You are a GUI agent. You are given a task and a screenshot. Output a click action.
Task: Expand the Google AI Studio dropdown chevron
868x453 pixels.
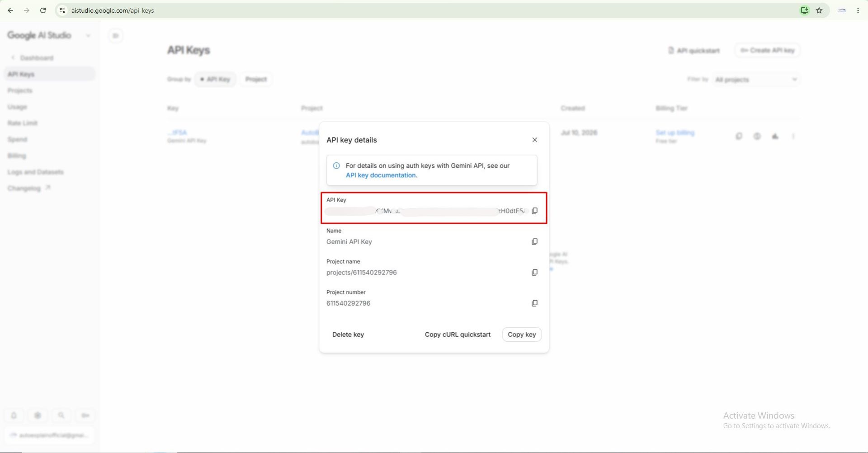coord(88,36)
